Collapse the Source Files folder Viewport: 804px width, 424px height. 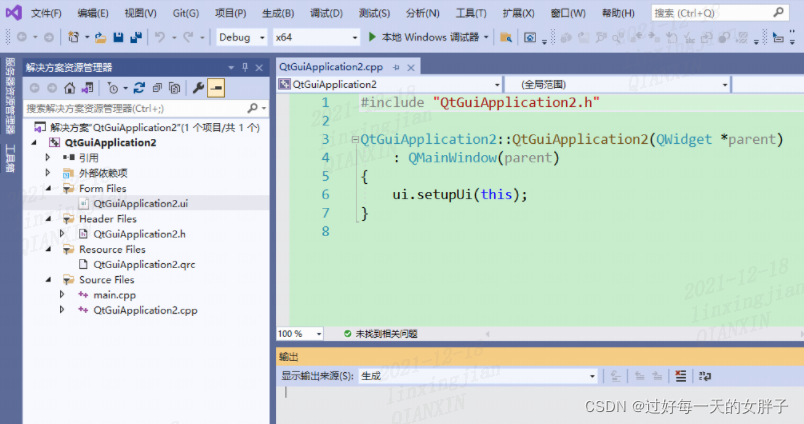(49, 279)
